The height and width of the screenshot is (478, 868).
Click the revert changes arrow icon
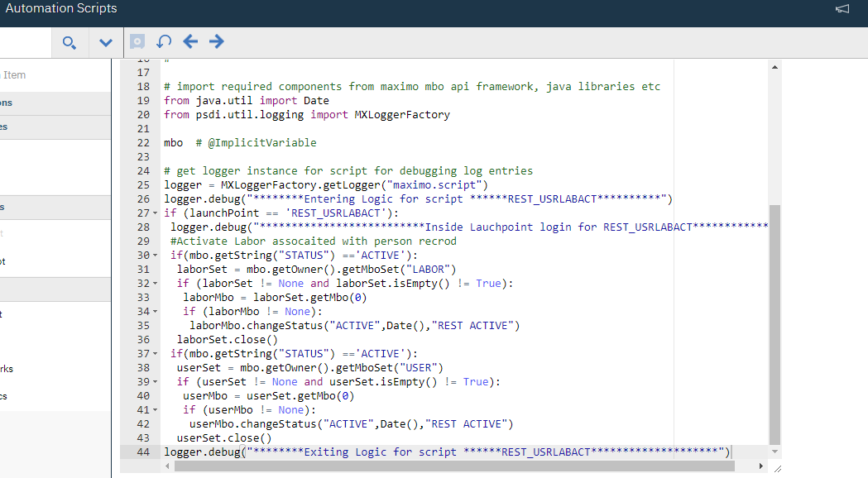(x=163, y=41)
